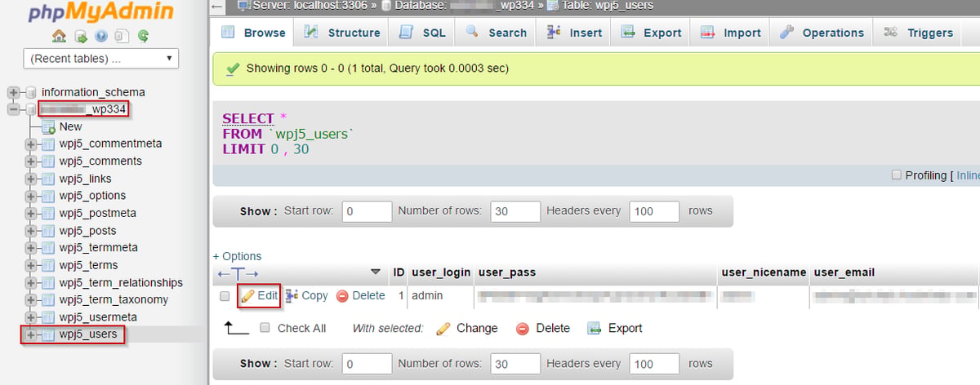
Task: Switch to the Operations tab
Action: (x=822, y=33)
